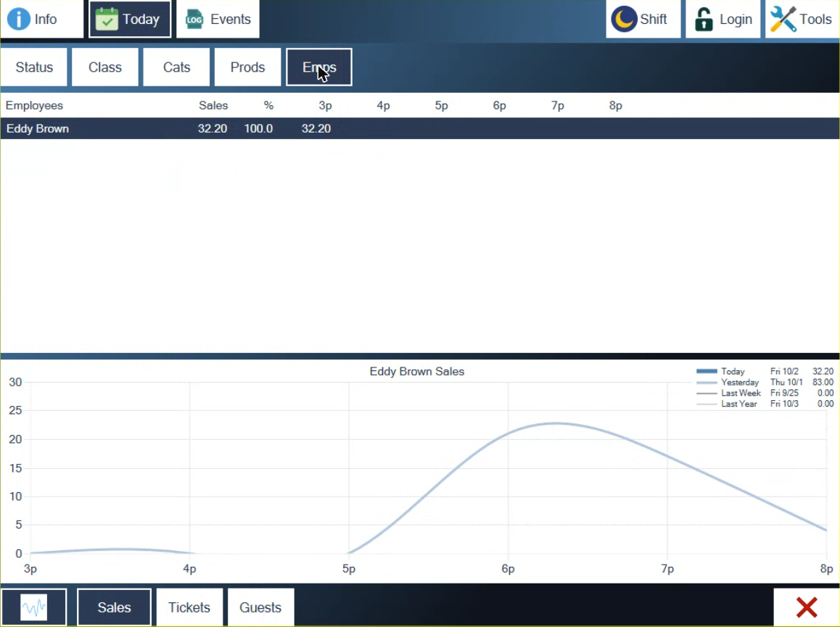Click the Fri 10/3 legend date
Screen dimensions: 840x627
click(x=784, y=404)
